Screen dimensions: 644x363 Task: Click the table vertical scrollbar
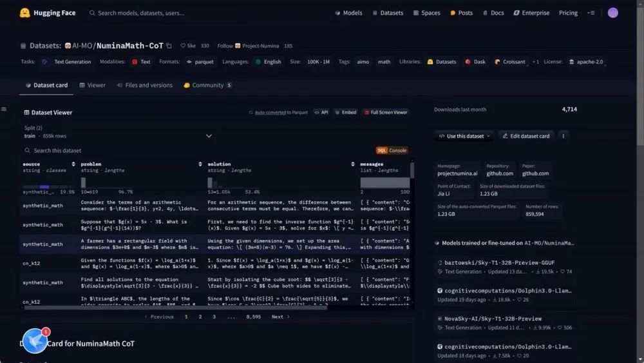tap(412, 170)
